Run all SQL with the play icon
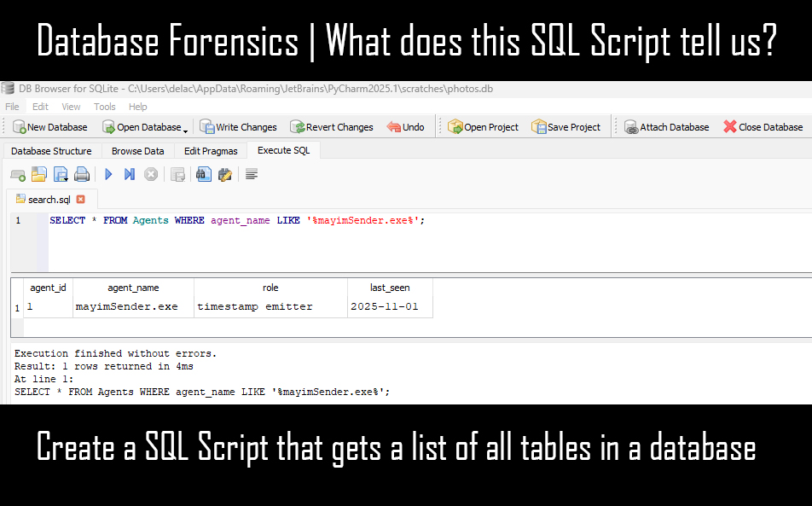 108,174
